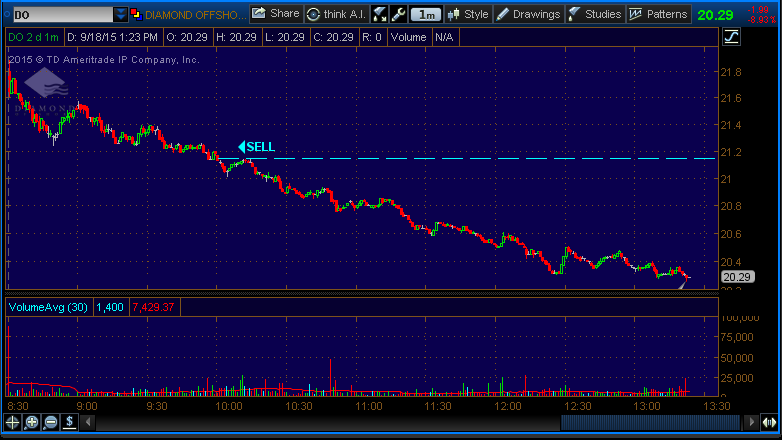This screenshot has height=440, width=782.
Task: Click the chart mode icon at top right
Action: (731, 37)
